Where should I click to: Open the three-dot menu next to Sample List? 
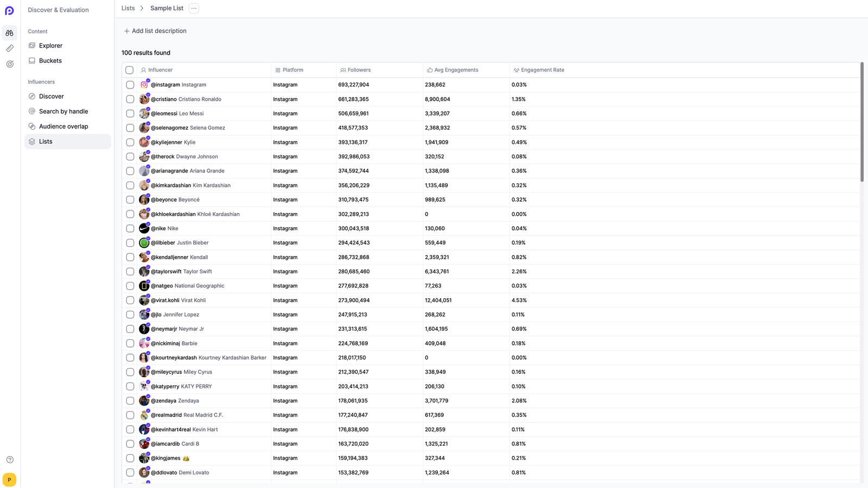(x=194, y=8)
